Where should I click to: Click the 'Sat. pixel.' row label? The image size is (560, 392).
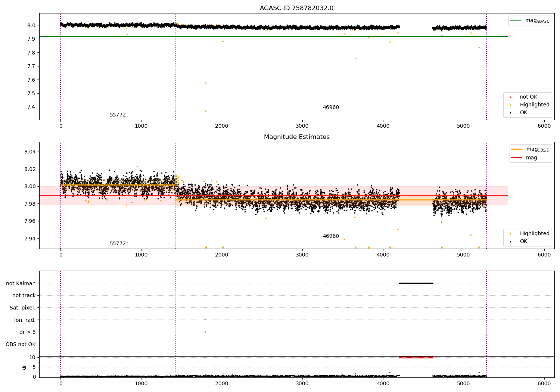coord(23,308)
